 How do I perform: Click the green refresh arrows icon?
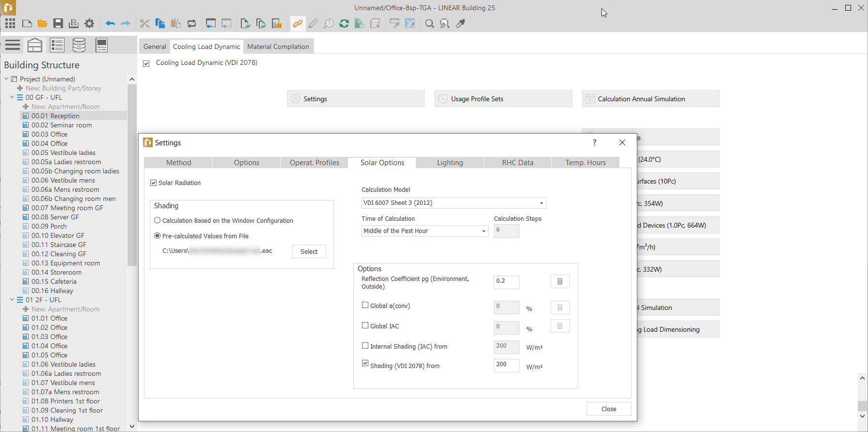click(x=344, y=23)
